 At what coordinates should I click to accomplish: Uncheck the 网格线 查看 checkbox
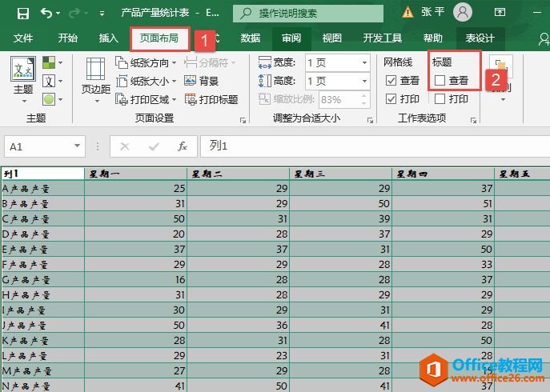tap(391, 80)
